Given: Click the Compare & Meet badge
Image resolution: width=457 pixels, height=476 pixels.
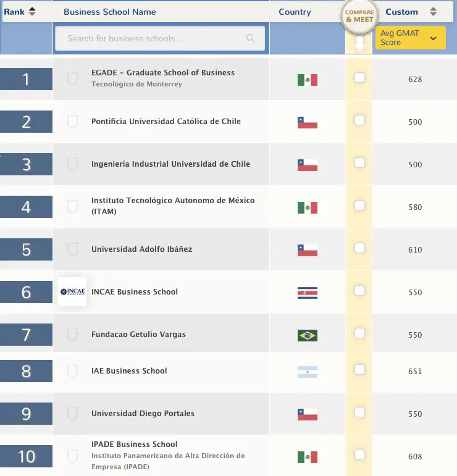Looking at the screenshot, I should tap(359, 16).
